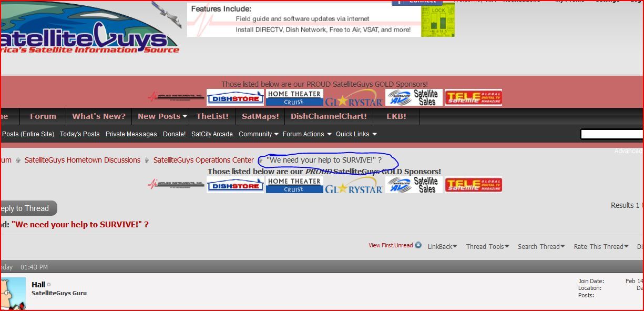Viewport: 644px width, 311px height.
Task: Open Applied Instruments logo in red sponsor banner
Action: [176, 97]
